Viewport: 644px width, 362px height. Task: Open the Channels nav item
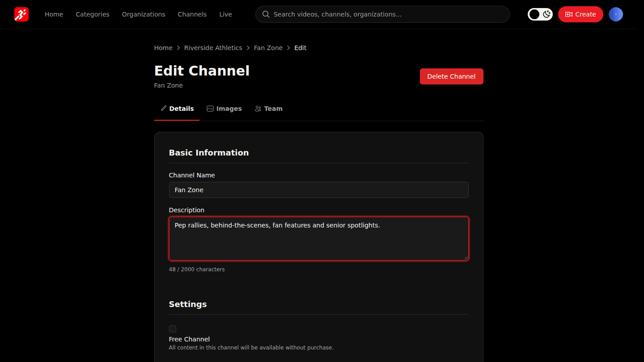coord(192,14)
